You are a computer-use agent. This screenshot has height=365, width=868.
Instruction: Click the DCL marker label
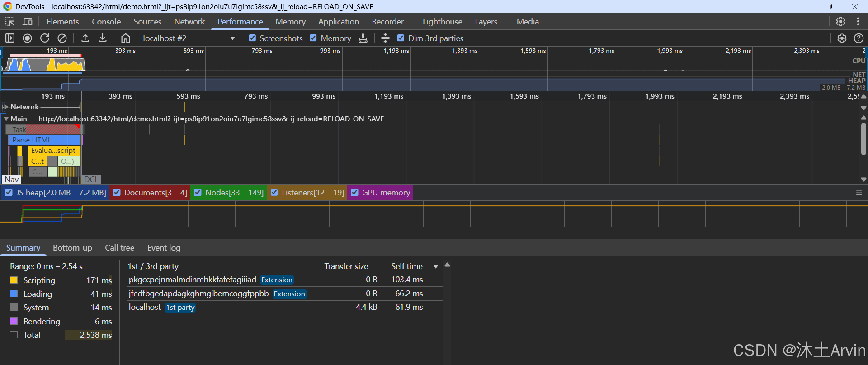91,180
